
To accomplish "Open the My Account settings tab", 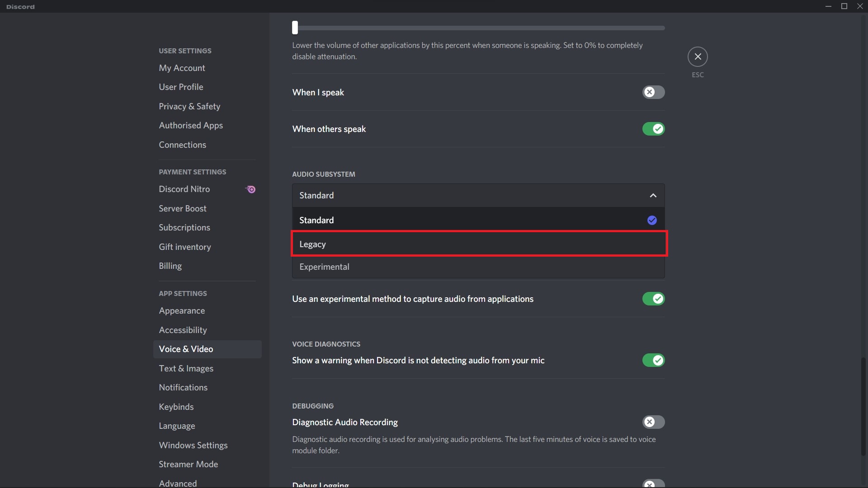I will click(x=182, y=68).
